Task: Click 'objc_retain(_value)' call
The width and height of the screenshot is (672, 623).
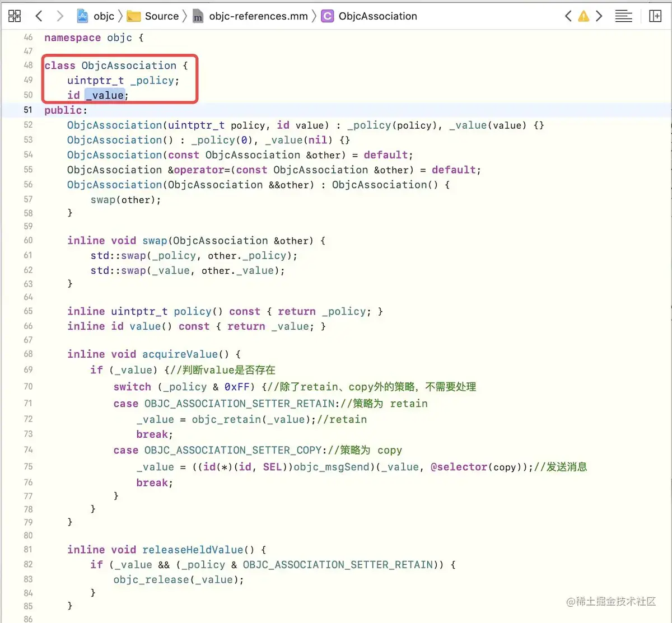Action: coord(250,419)
